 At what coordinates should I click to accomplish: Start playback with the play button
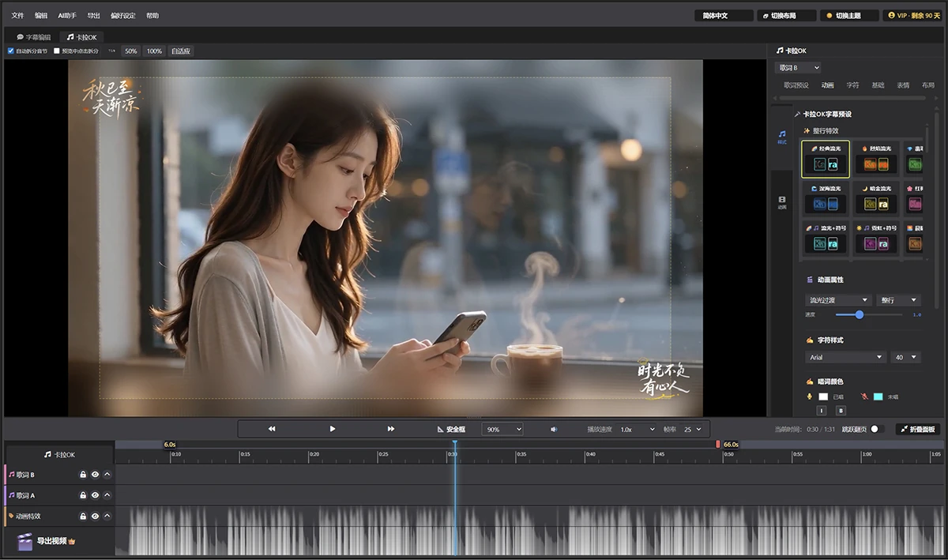[333, 429]
